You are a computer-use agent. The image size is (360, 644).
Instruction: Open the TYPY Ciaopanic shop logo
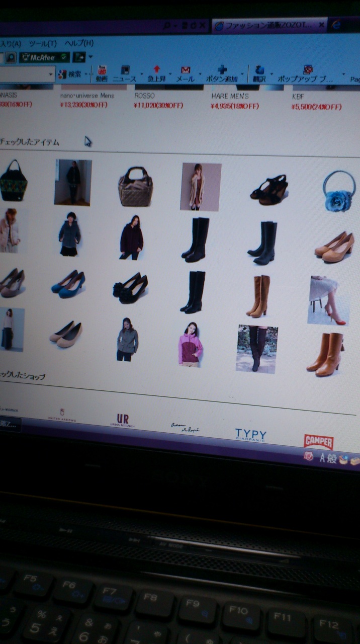pos(250,434)
